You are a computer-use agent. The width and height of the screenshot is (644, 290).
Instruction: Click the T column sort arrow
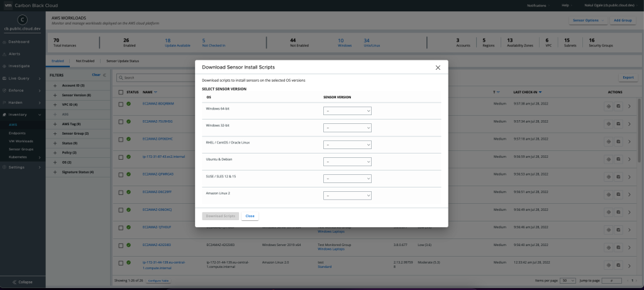498,92
